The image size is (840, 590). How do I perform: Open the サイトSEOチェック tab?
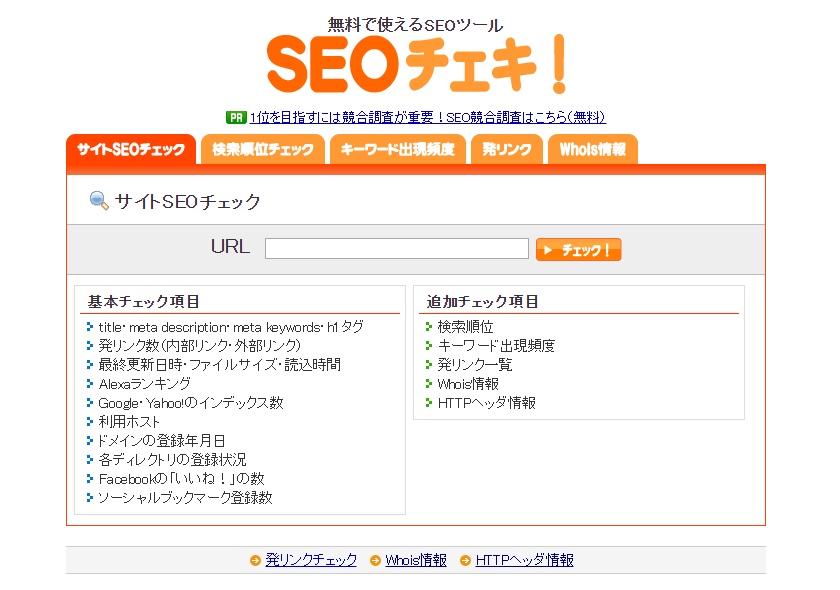(x=131, y=149)
